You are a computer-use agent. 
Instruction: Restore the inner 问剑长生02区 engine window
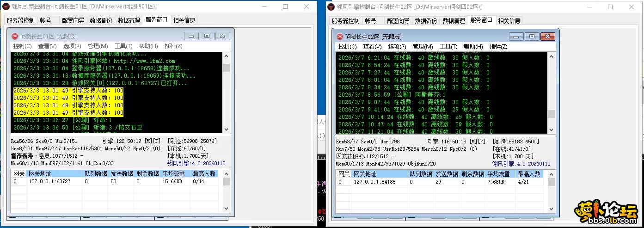pos(532,36)
